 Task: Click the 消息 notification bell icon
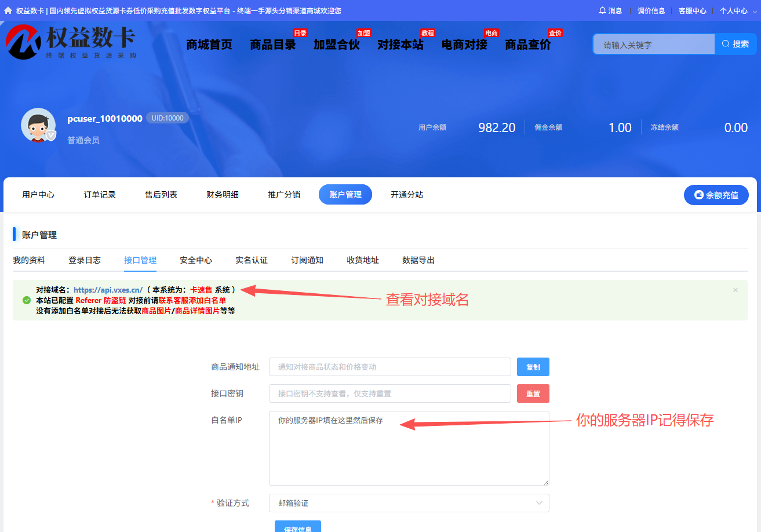coord(602,10)
